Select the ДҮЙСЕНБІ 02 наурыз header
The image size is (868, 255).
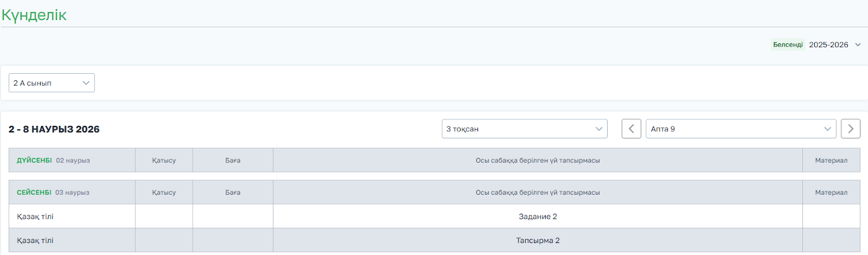tap(53, 160)
